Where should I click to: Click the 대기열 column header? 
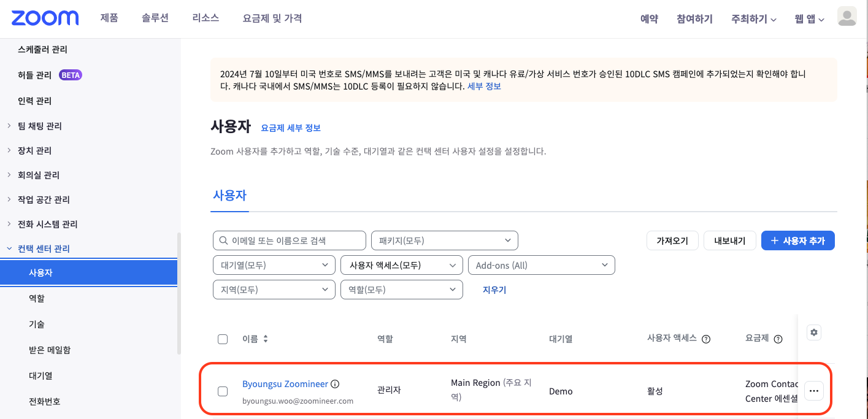point(561,339)
